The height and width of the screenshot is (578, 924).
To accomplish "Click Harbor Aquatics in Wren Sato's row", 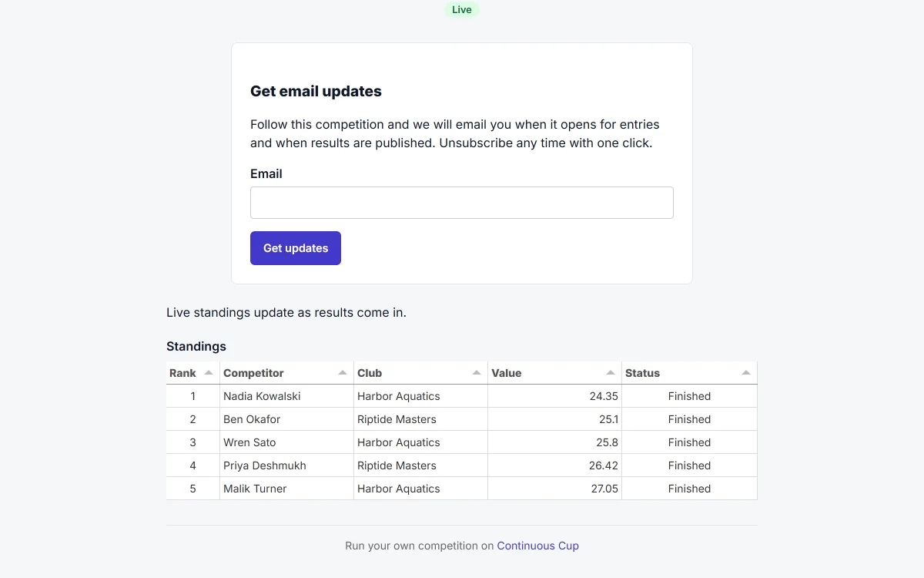I will (399, 442).
